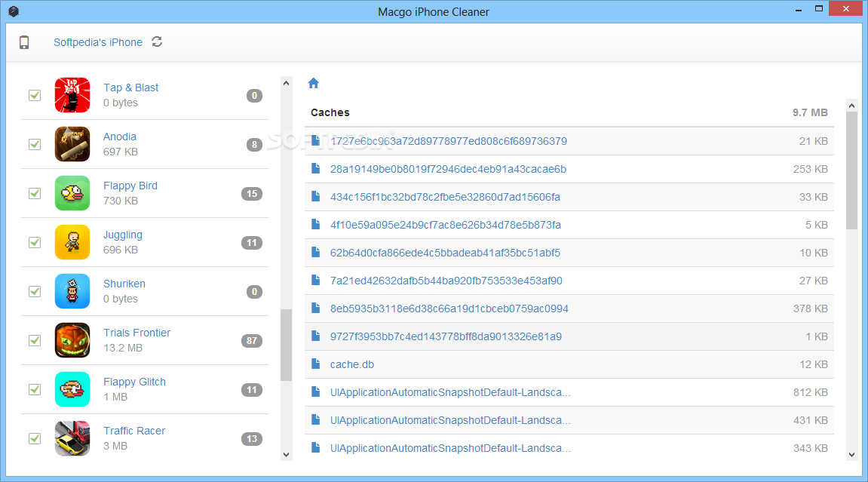
Task: Uncheck the Traffic Racer checkbox
Action: (x=35, y=438)
